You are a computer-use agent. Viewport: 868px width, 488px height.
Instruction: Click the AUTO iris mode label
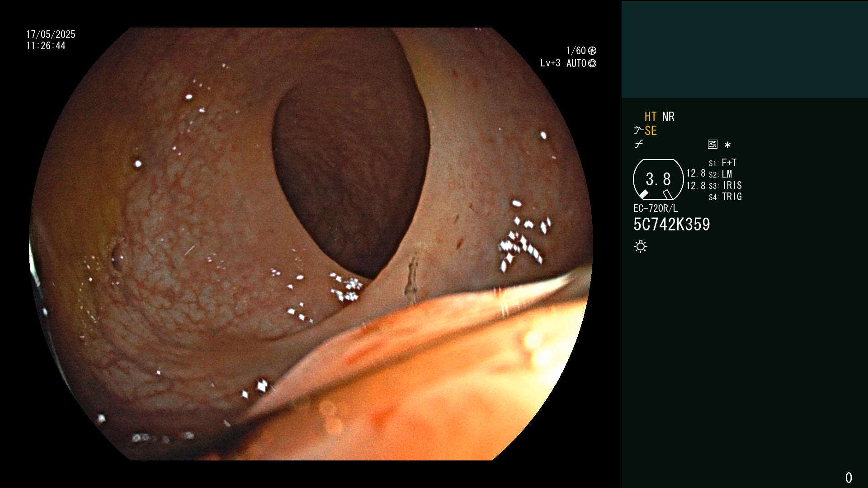point(576,63)
